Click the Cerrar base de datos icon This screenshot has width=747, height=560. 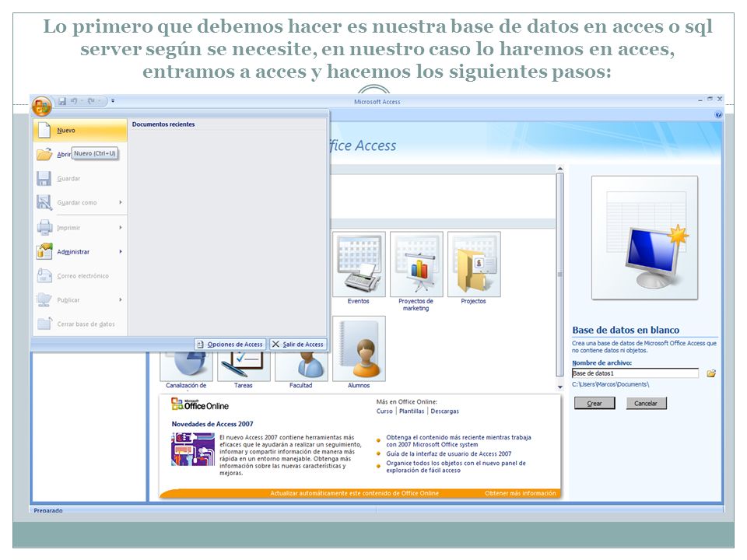click(44, 324)
